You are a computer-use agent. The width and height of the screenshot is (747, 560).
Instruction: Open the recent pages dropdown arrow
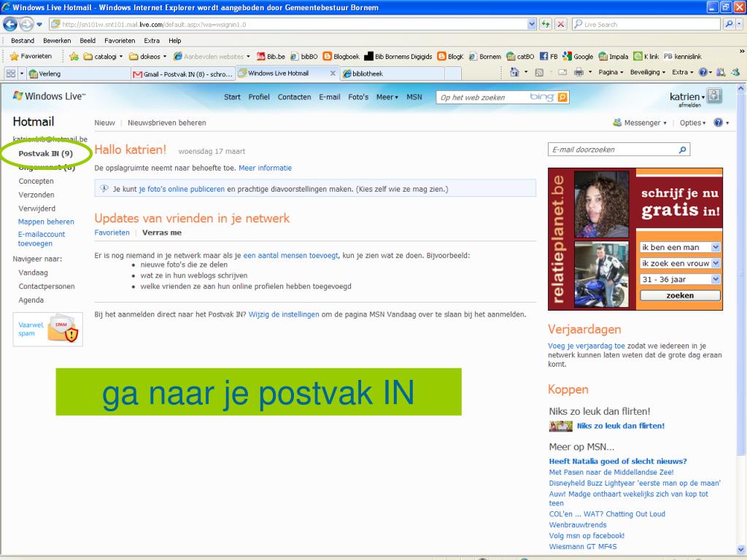coord(39,24)
